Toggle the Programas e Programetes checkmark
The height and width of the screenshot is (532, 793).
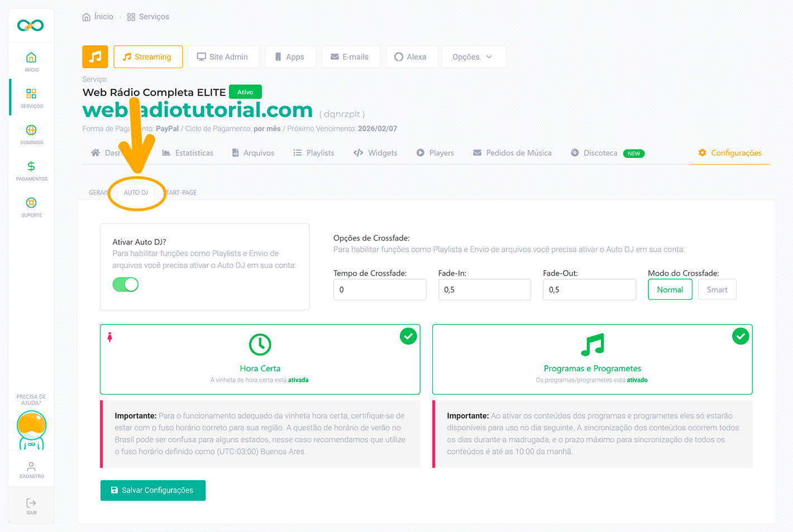coord(741,336)
